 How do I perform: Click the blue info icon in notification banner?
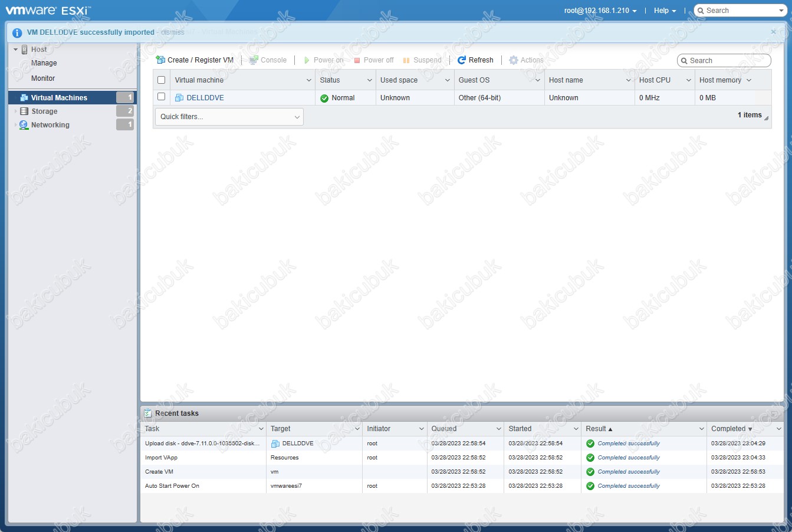point(17,33)
